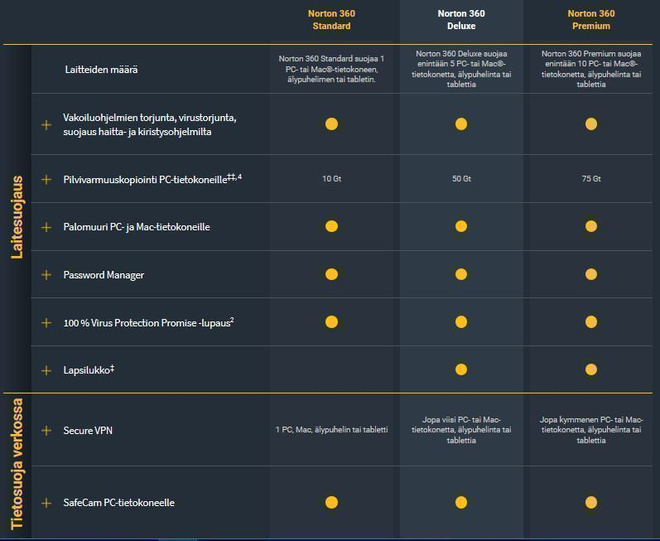Image resolution: width=660 pixels, height=541 pixels.
Task: Click Deluxe dot in Virus Protection Promise row
Action: pos(461,322)
